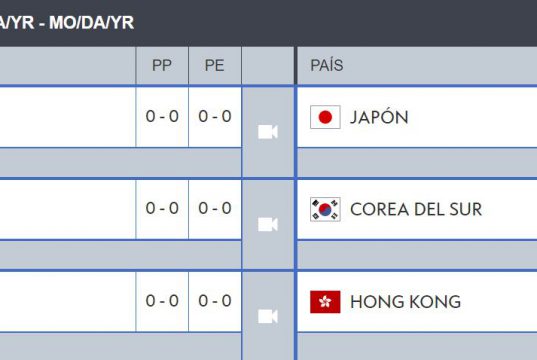Select Hong Kong's PP 0 - 0 cell
Screen dimensions: 537x360
pos(162,301)
